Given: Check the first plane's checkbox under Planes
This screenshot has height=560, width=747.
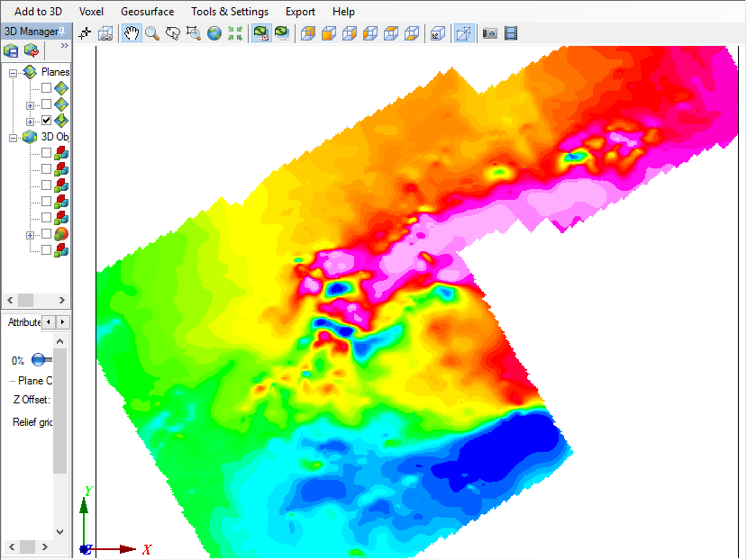Looking at the screenshot, I should click(x=47, y=88).
